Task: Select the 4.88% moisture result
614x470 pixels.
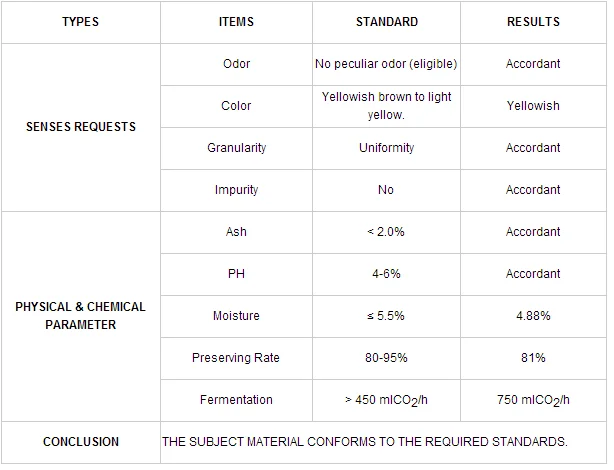Action: (x=533, y=316)
